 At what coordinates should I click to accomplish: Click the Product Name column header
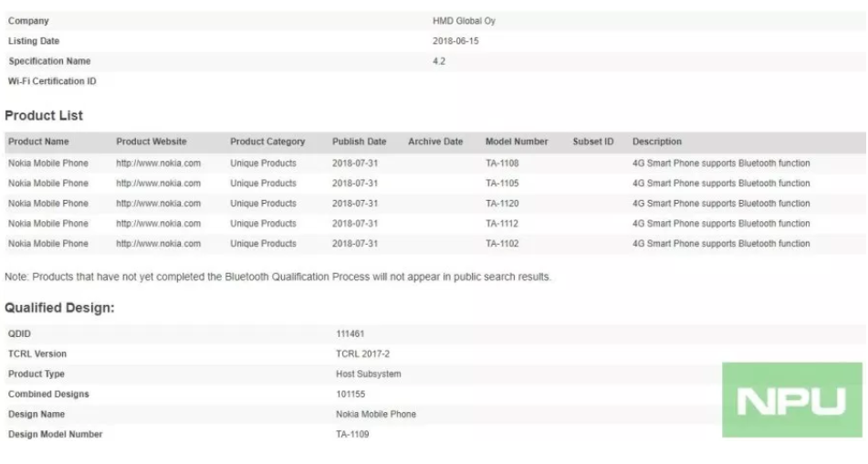coord(38,142)
